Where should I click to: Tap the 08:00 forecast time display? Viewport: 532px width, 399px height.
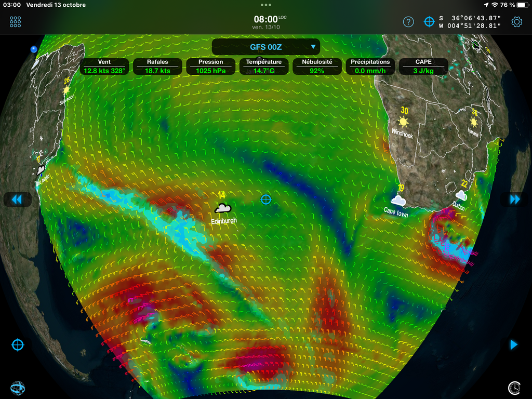[265, 19]
